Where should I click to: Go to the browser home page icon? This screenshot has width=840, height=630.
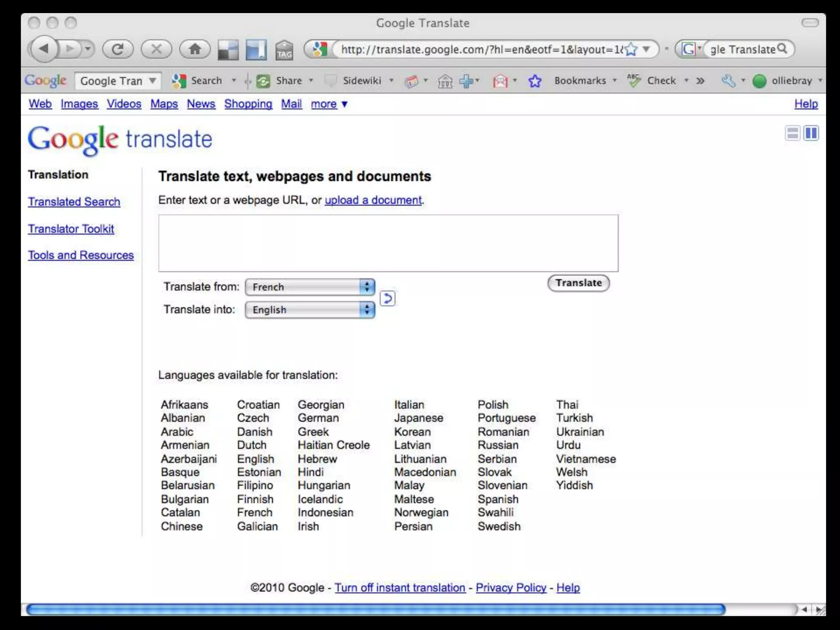[x=195, y=49]
